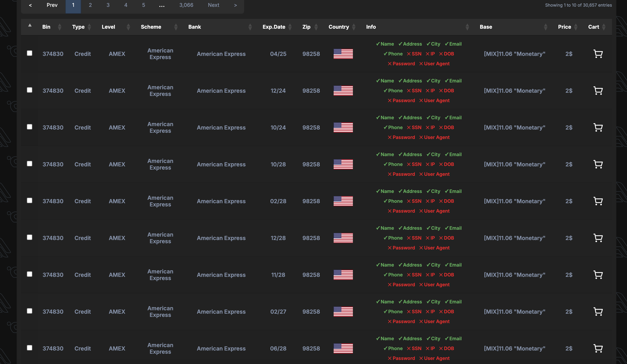Click the US flag in the 10/28 row
This screenshot has height=364, width=627.
[343, 164]
